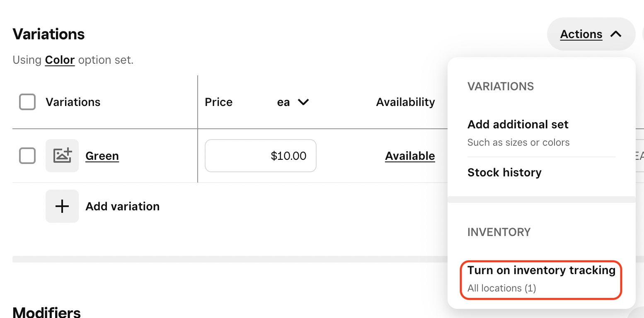Click the Price column header
The image size is (644, 318).
click(218, 102)
